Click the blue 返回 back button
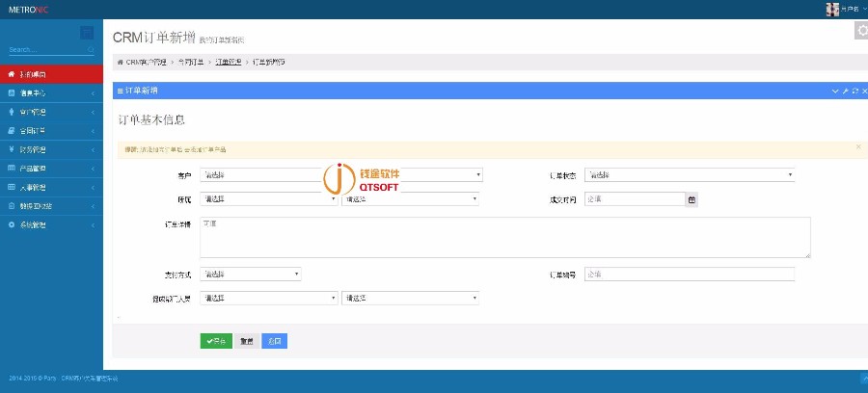 [x=275, y=341]
